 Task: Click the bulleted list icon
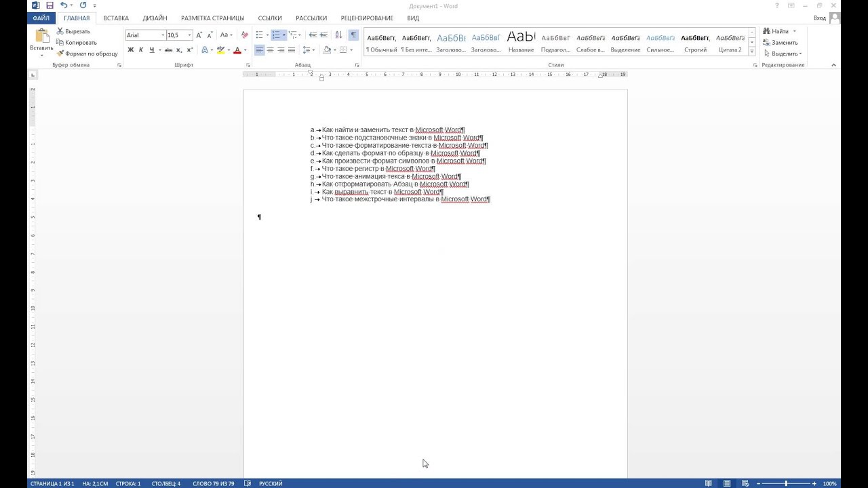click(x=259, y=35)
